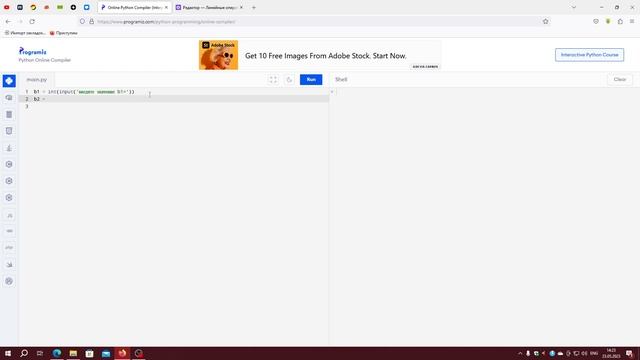Viewport: 640px width, 360px height.
Task: Close the Online Python Compiler tab
Action: [x=166, y=7]
